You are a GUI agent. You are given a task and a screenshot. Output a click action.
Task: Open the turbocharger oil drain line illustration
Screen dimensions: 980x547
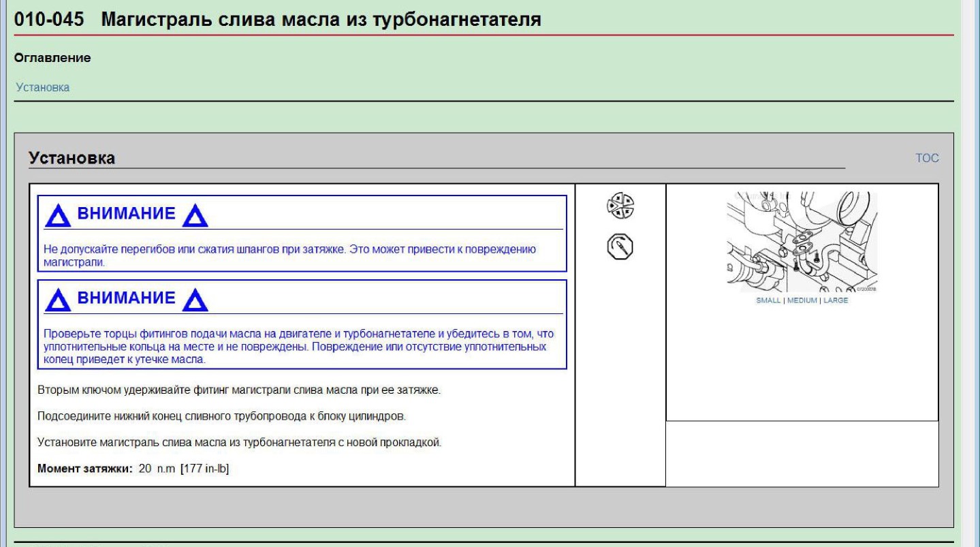[x=802, y=241]
